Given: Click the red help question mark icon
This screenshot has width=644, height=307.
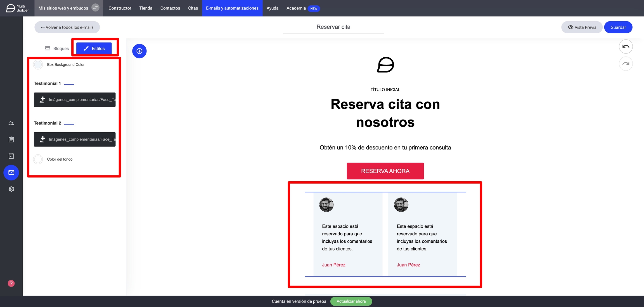Looking at the screenshot, I should pos(11,283).
